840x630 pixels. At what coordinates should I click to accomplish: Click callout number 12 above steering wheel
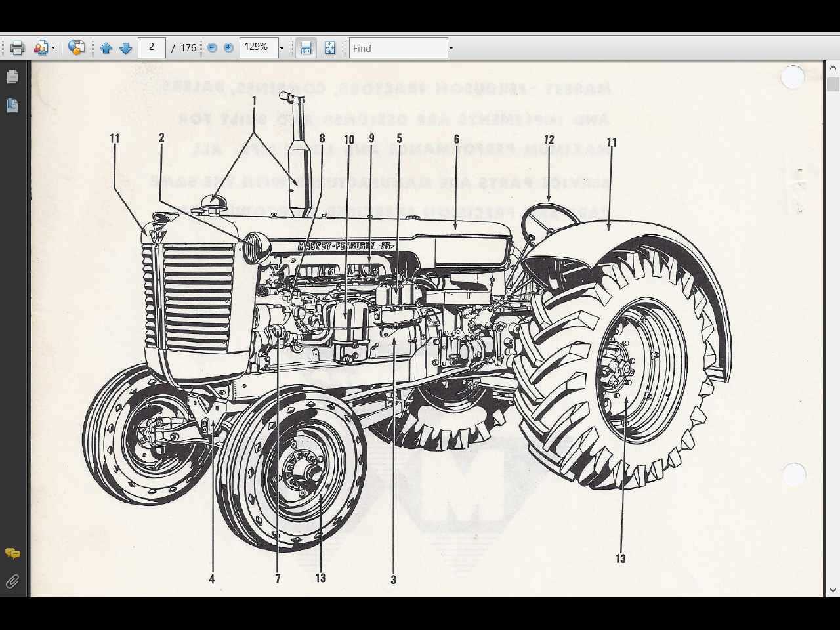point(549,140)
